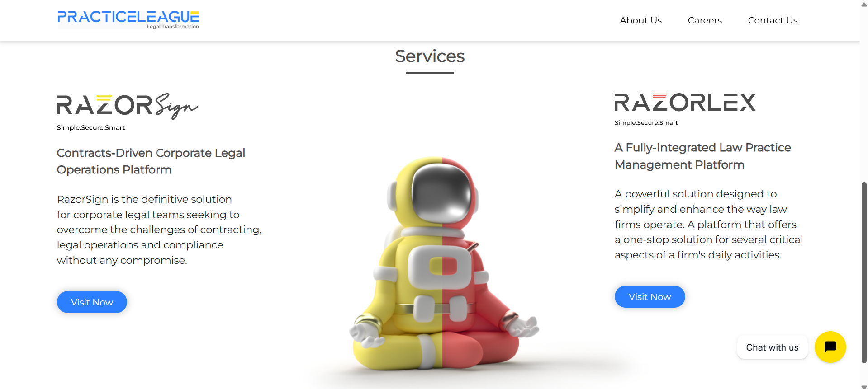This screenshot has width=868, height=389.
Task: Open the About Us menu item
Action: (x=640, y=20)
